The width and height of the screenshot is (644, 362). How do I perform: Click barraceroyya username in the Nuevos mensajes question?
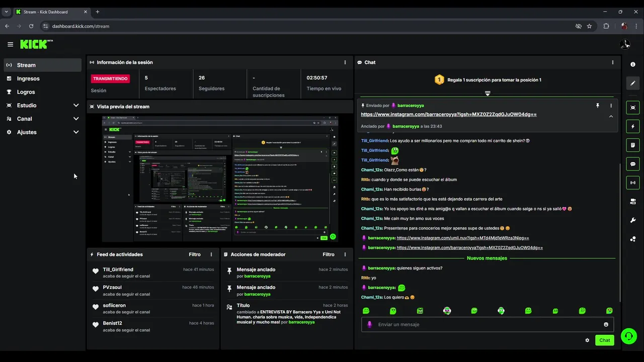click(x=381, y=268)
